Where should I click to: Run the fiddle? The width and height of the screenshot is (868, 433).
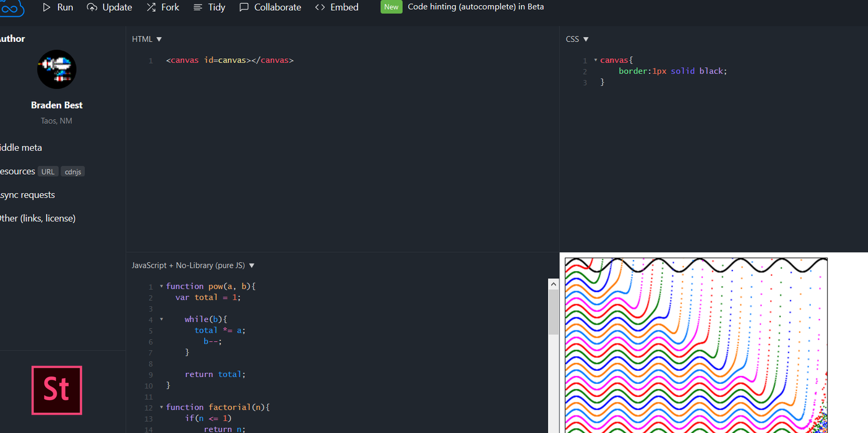pyautogui.click(x=58, y=7)
